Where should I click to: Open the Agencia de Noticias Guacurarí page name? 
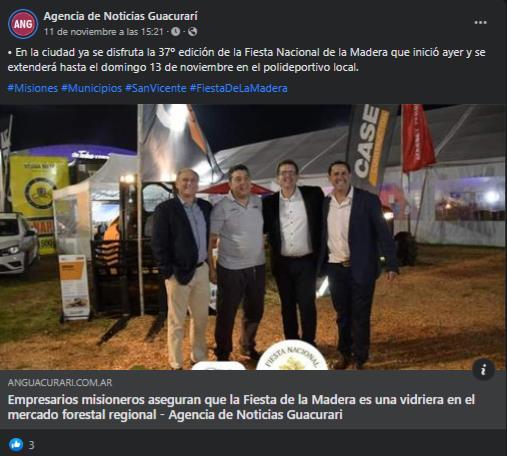121,16
